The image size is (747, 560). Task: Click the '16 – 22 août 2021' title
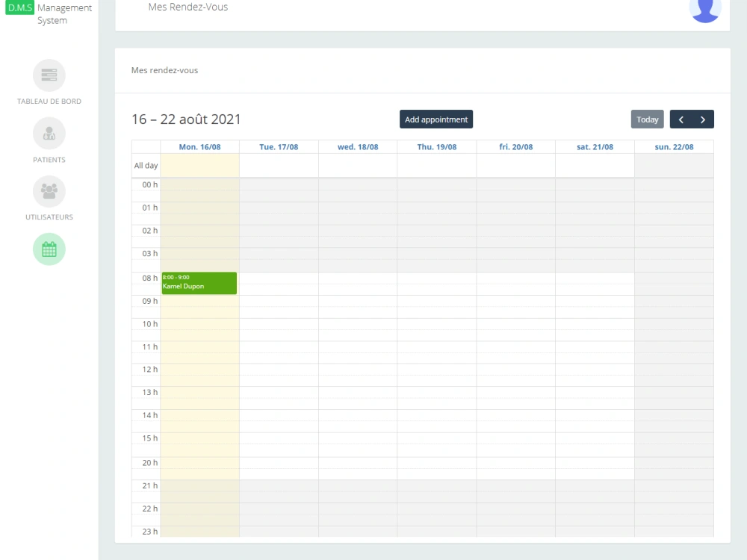[x=186, y=119]
